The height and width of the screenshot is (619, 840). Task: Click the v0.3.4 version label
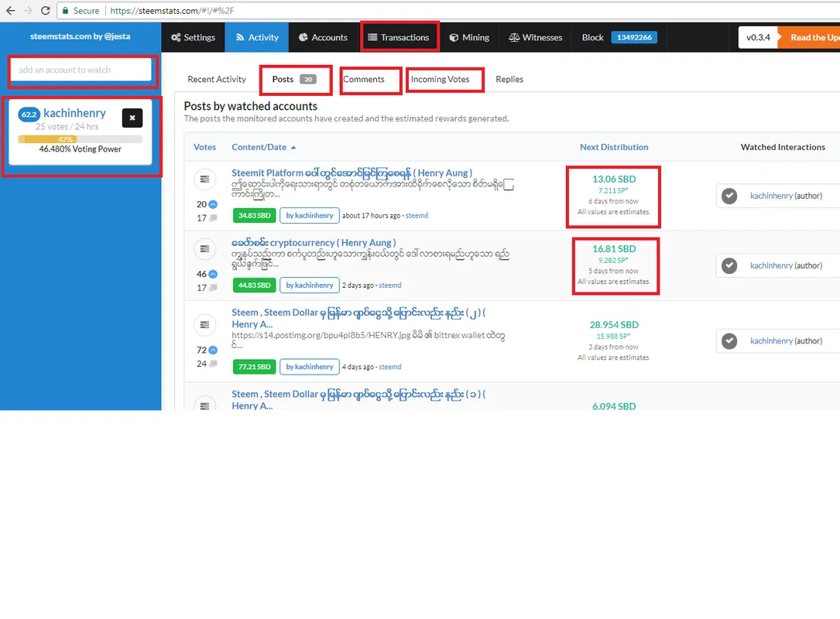click(x=757, y=37)
